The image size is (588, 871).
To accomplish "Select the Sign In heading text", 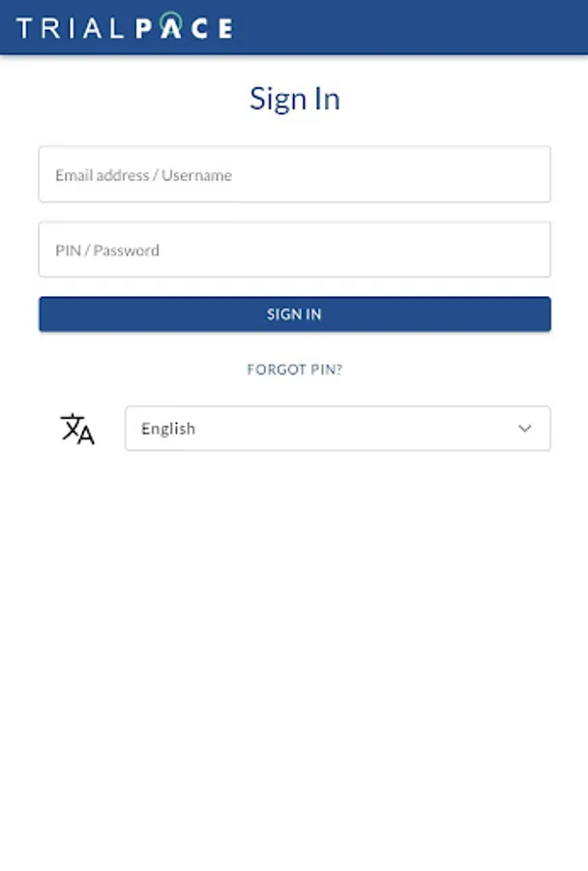I will [294, 98].
